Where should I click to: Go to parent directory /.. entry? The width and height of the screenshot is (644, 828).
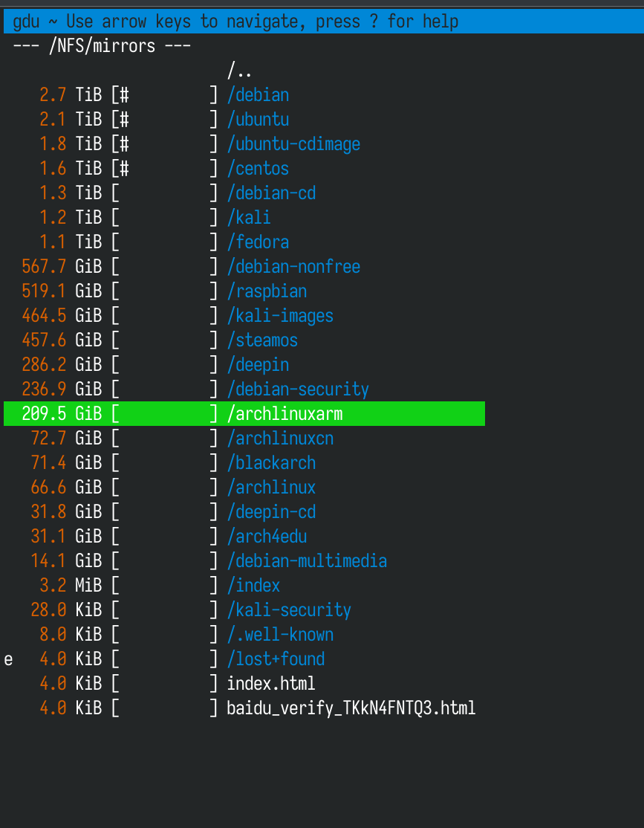point(239,71)
